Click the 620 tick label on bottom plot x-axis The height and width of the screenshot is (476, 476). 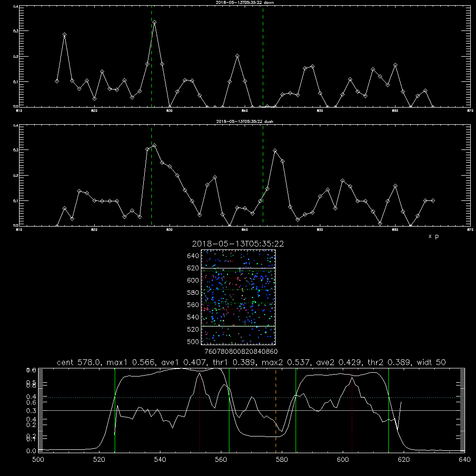coord(404,460)
